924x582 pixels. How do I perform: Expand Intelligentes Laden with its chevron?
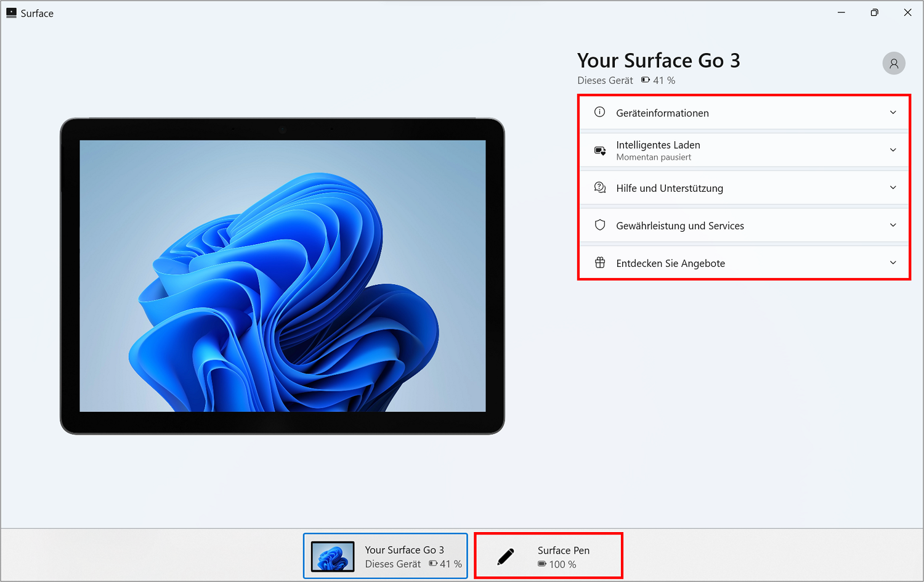pyautogui.click(x=893, y=150)
